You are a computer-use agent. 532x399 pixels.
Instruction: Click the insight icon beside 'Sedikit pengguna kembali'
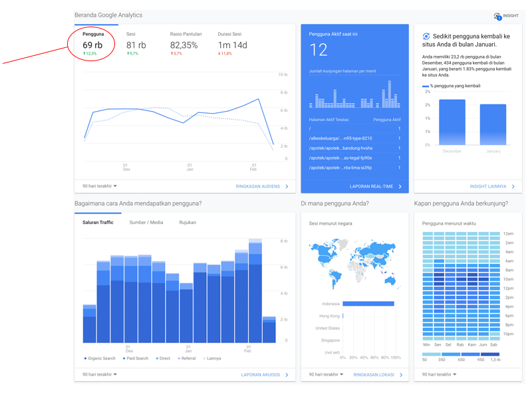(426, 37)
